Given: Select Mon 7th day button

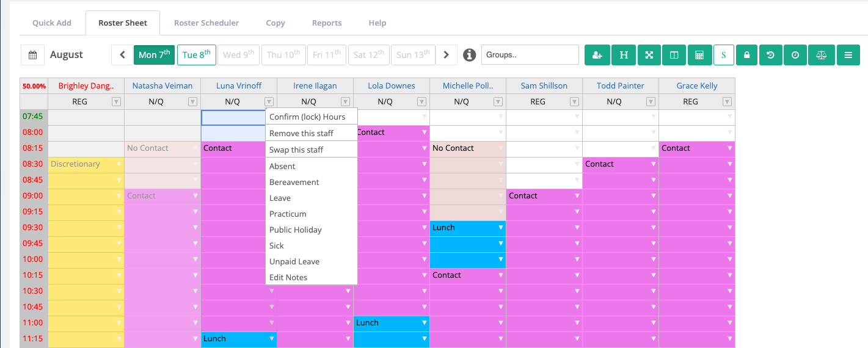Looking at the screenshot, I should click(155, 54).
